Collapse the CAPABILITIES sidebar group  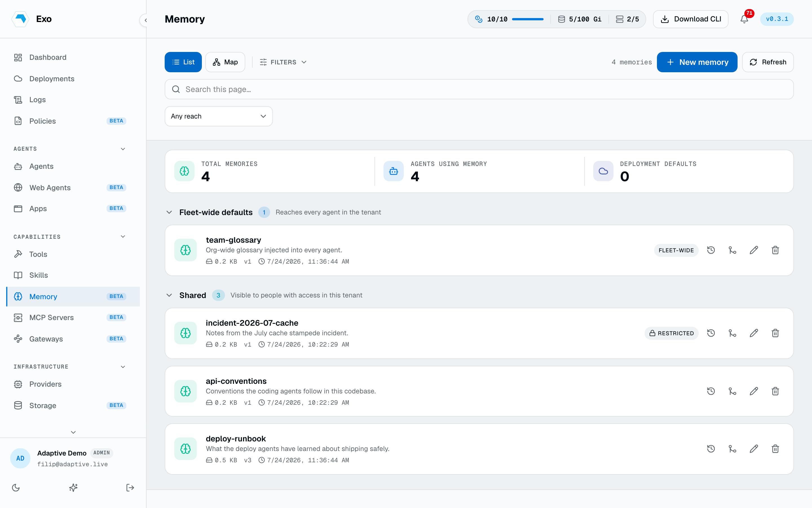pyautogui.click(x=123, y=237)
